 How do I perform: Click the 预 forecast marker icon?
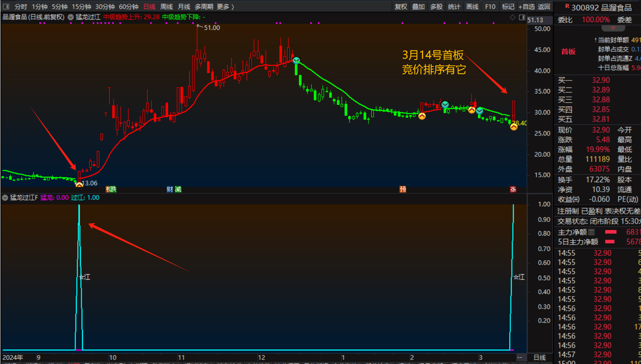403,189
